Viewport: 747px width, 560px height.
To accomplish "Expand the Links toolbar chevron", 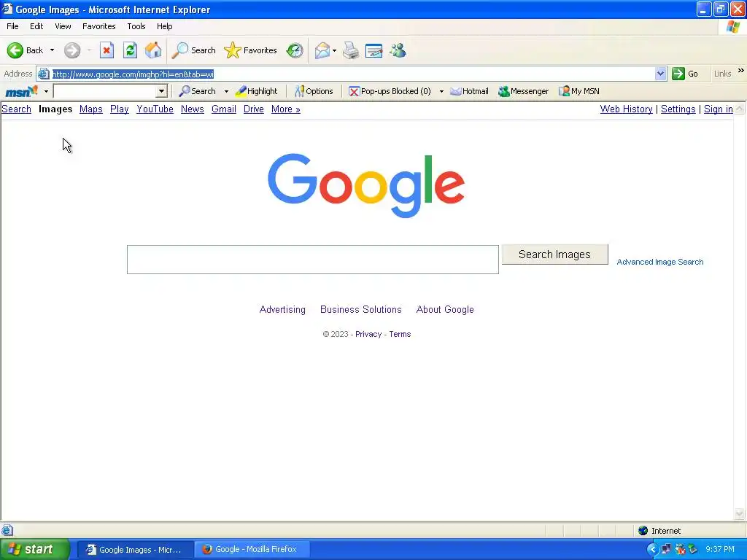I will tap(741, 71).
